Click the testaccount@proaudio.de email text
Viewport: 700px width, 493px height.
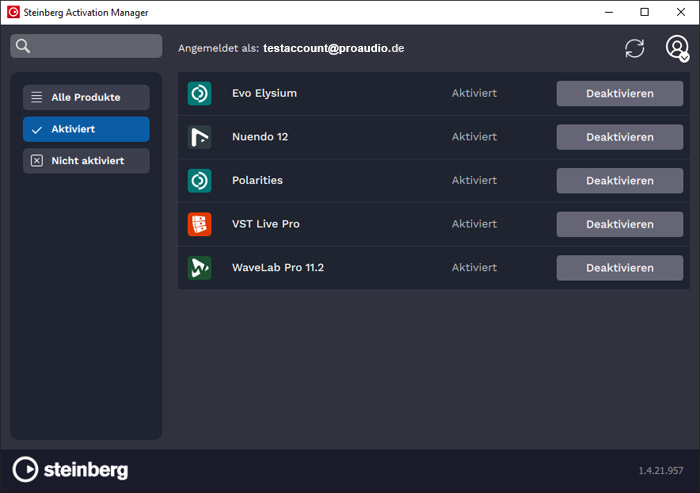pos(333,48)
